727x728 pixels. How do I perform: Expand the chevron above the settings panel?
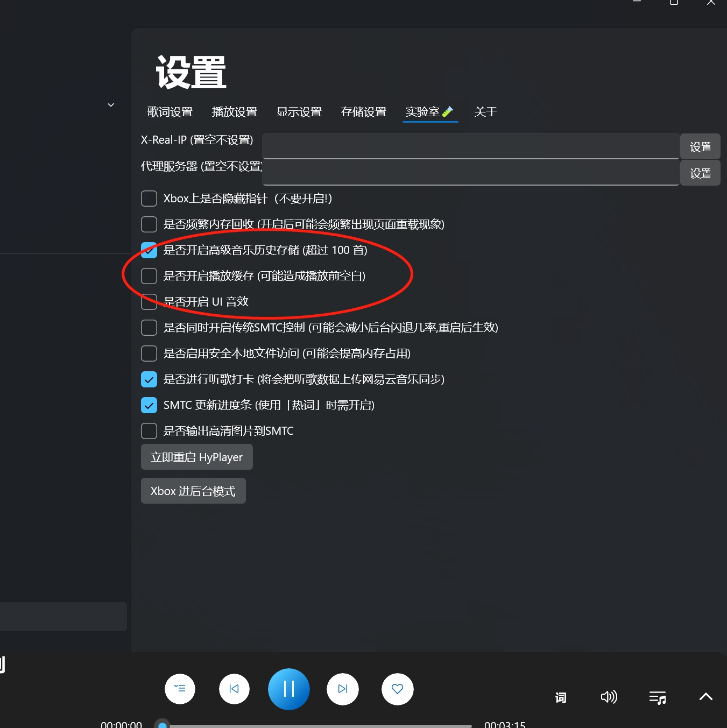(x=111, y=104)
